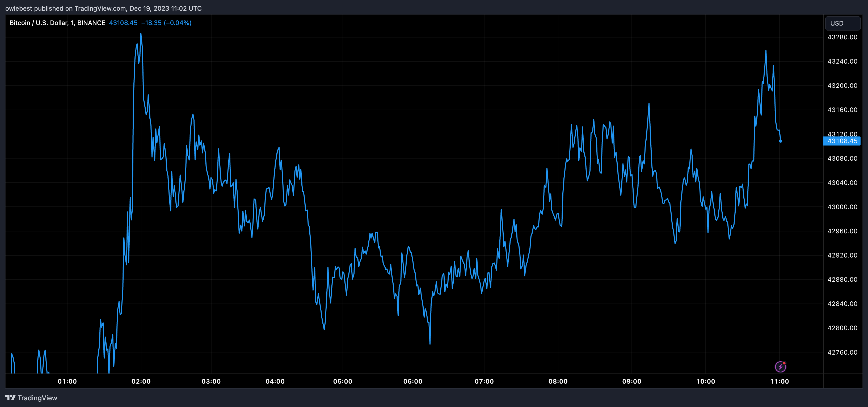Click the 08:00 time axis label

coord(558,381)
